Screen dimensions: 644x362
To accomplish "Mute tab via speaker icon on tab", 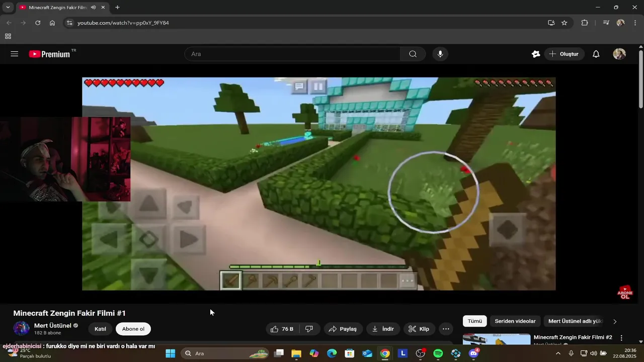I will tap(94, 8).
